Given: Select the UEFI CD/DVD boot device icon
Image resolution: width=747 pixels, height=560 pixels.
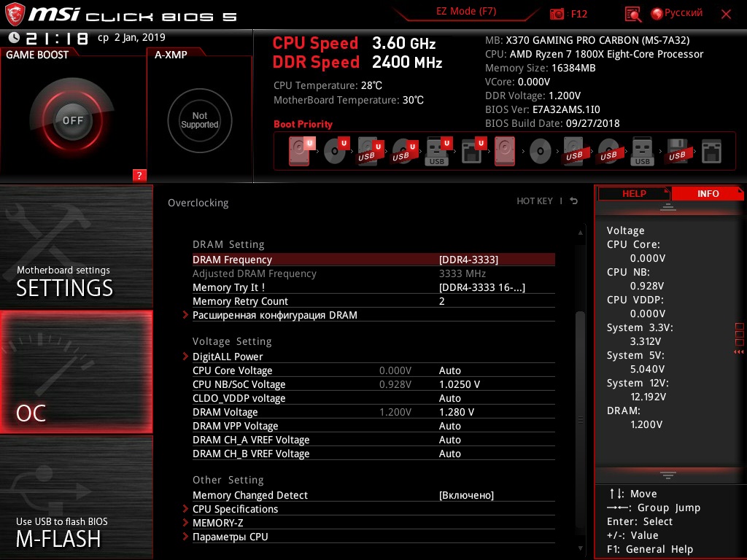Looking at the screenshot, I should 336,151.
